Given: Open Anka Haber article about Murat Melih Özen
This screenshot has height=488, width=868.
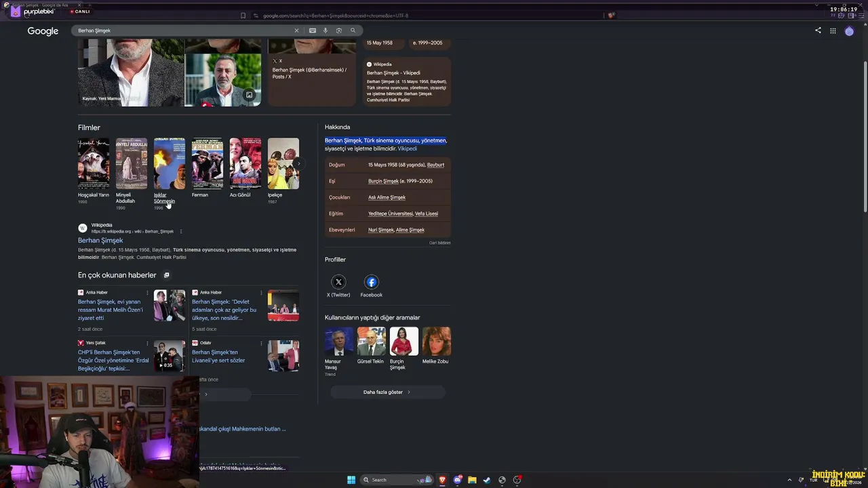Looking at the screenshot, I should [x=111, y=310].
